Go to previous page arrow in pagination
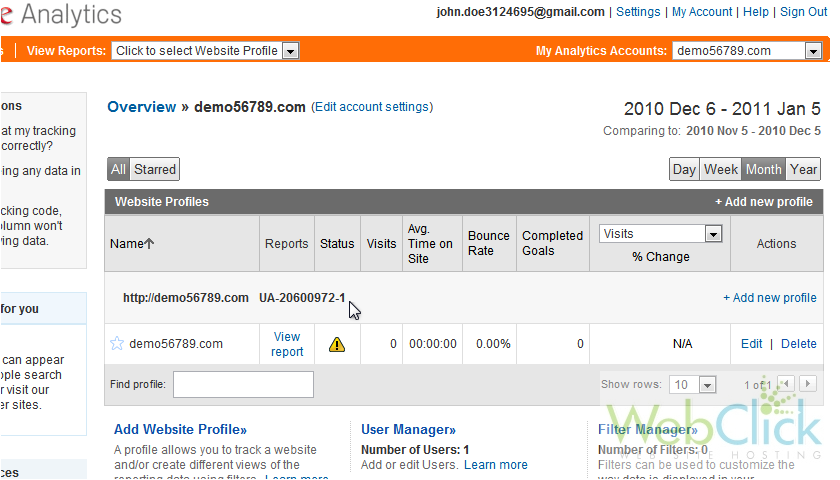 786,384
